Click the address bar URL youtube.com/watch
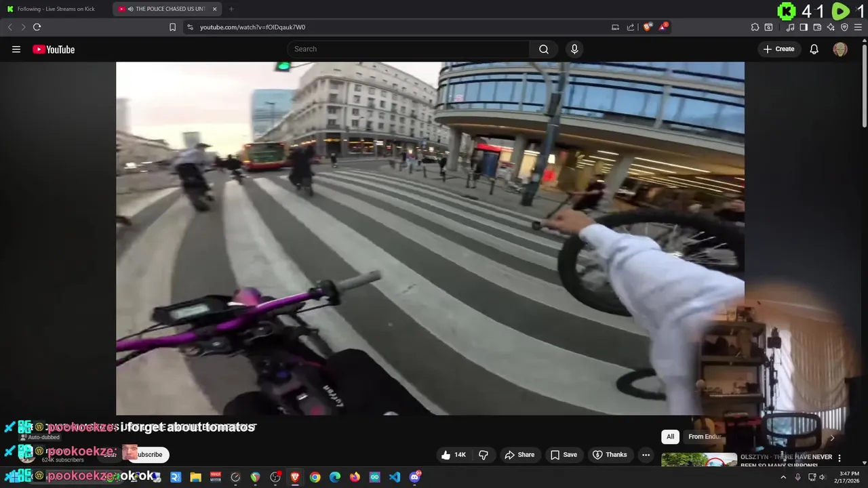The height and width of the screenshot is (488, 868). tap(252, 27)
